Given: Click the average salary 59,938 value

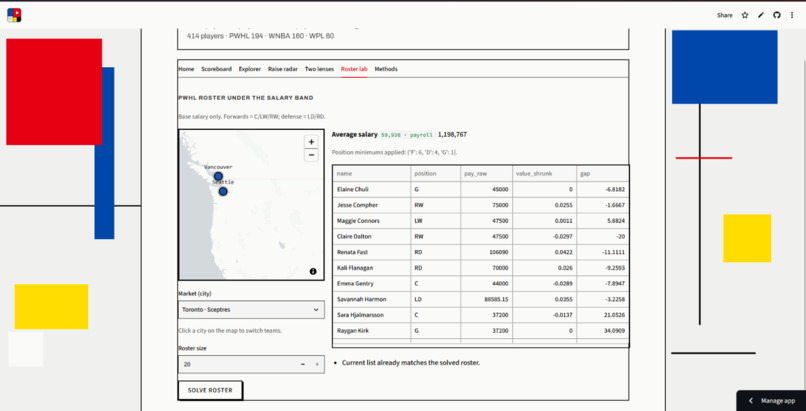Looking at the screenshot, I should [x=390, y=135].
